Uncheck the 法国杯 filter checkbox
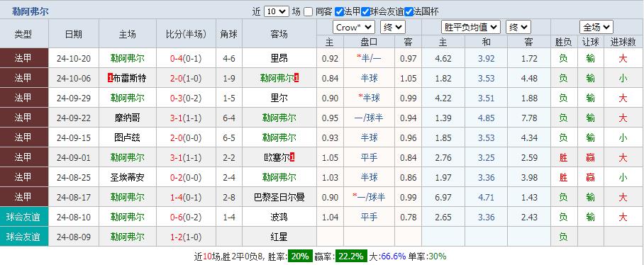Image resolution: width=644 pixels, height=265 pixels. click(x=409, y=11)
